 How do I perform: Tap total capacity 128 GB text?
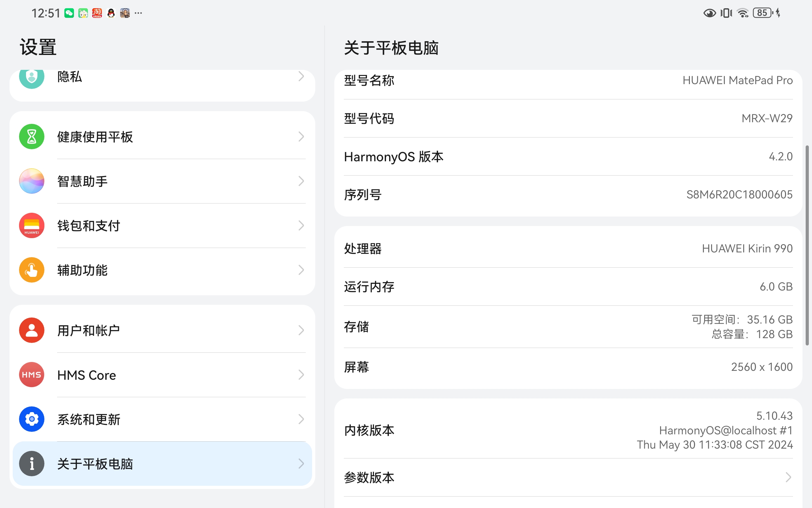tap(752, 334)
